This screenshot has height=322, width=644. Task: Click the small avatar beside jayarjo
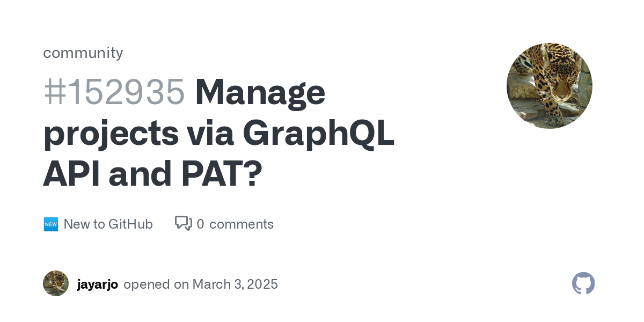click(x=56, y=283)
